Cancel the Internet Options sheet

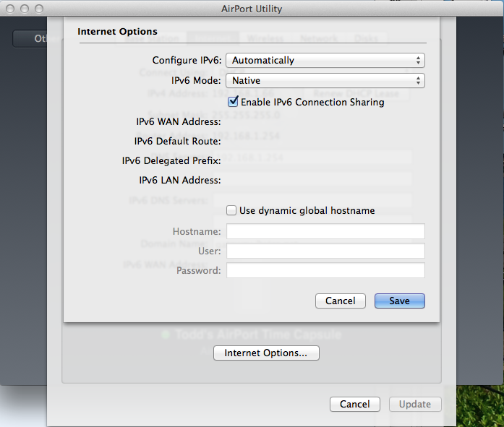[341, 301]
